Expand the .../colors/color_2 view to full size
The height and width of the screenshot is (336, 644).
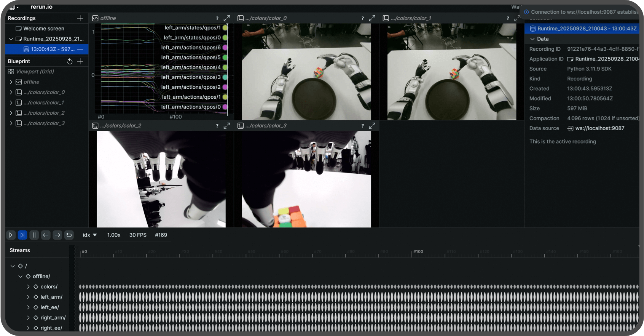(227, 126)
